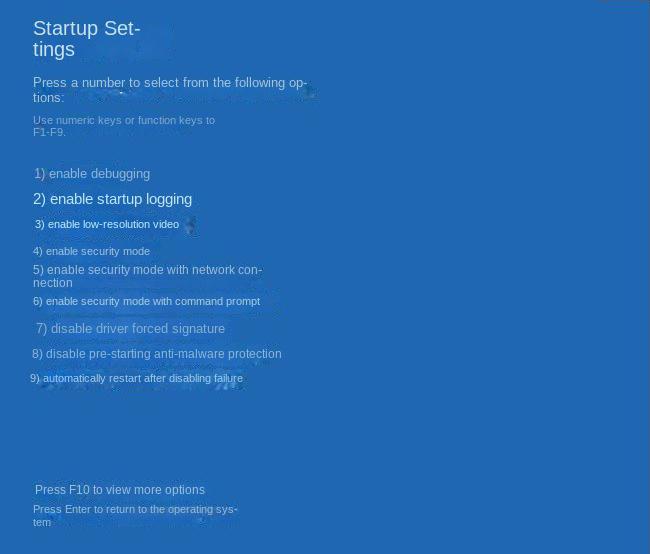Click the Enter to return to OS line
Screen dimensions: 650x554
(135, 515)
